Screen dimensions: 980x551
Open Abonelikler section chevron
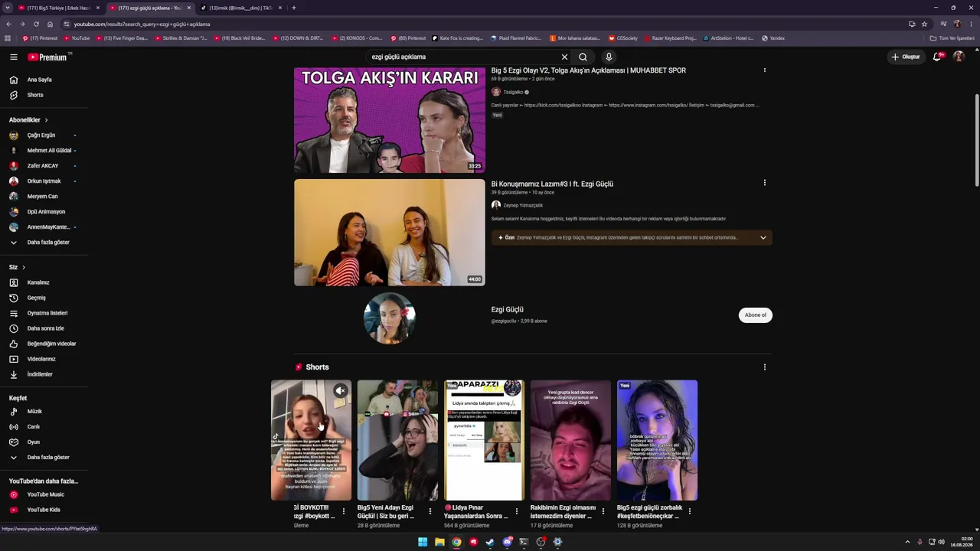pos(46,120)
